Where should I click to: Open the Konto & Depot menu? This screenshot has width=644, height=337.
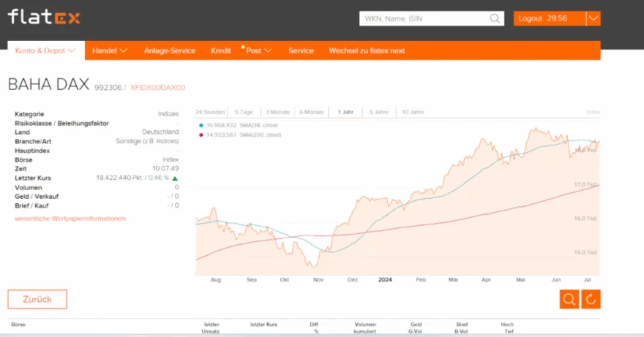pos(45,50)
